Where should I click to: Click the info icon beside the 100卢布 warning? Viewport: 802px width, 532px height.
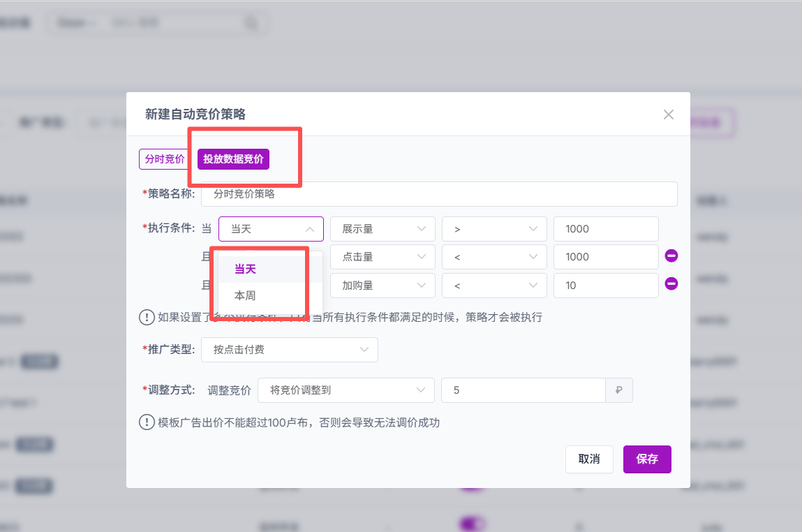pos(147,422)
